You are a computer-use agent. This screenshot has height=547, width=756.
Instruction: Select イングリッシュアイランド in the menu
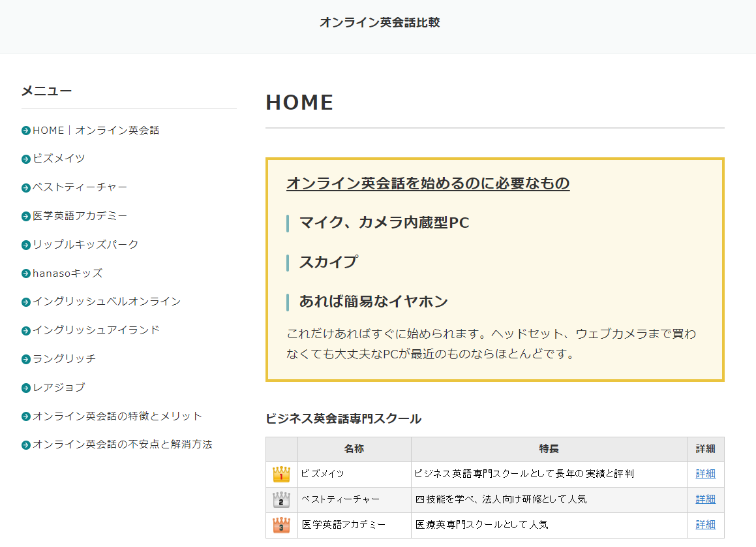pos(96,330)
